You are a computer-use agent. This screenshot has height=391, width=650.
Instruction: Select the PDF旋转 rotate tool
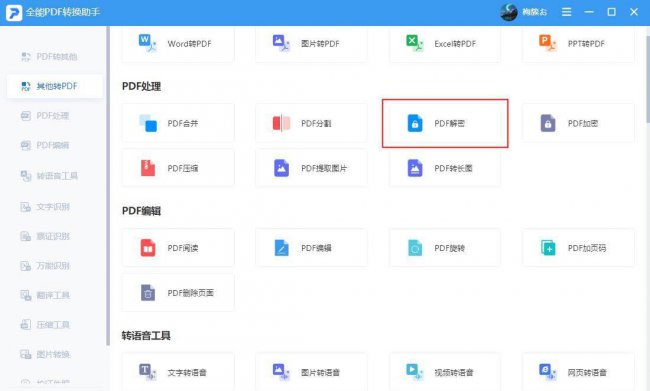444,248
